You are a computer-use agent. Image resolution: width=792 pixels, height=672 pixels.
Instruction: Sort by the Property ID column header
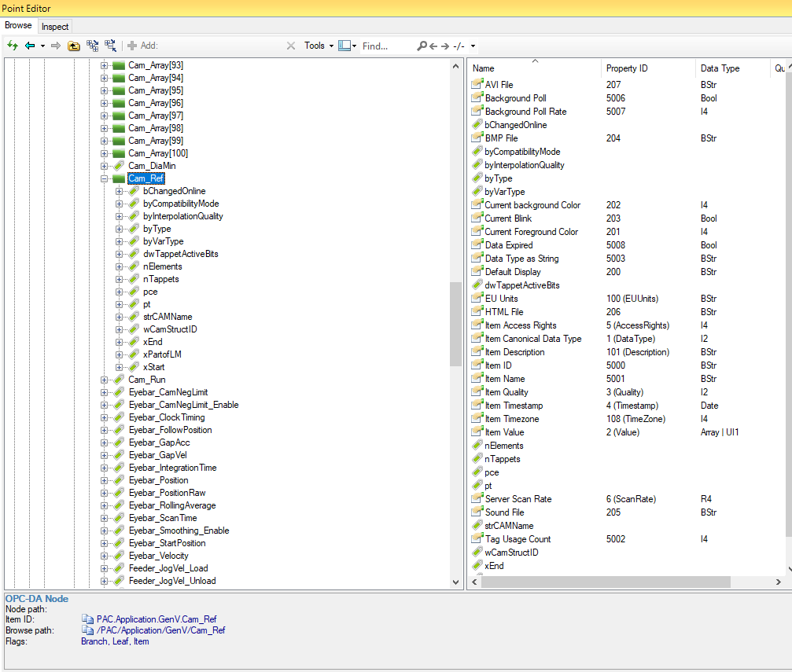[627, 68]
